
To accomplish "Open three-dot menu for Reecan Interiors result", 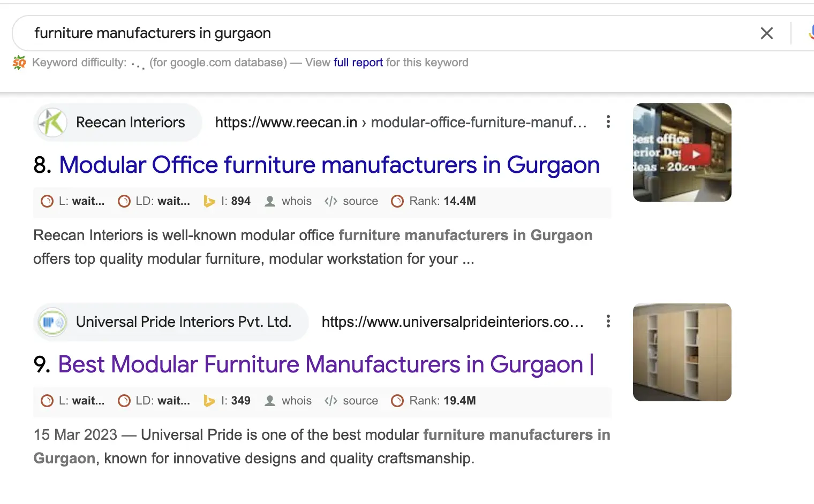I will 608,122.
